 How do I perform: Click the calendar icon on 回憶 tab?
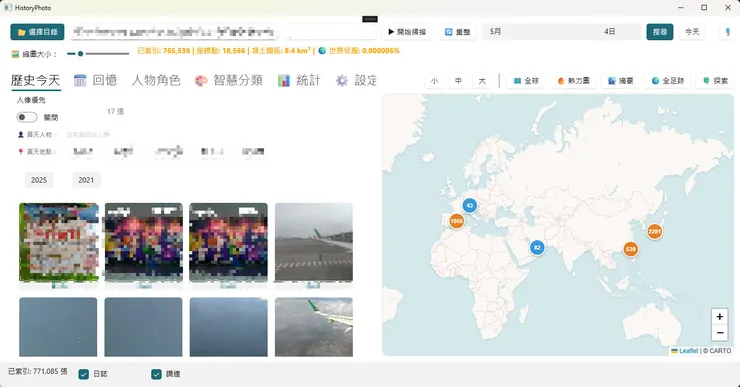[x=80, y=81]
